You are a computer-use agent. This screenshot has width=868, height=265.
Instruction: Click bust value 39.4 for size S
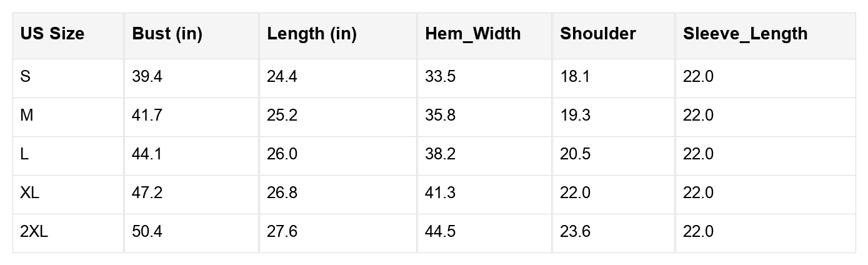click(147, 77)
